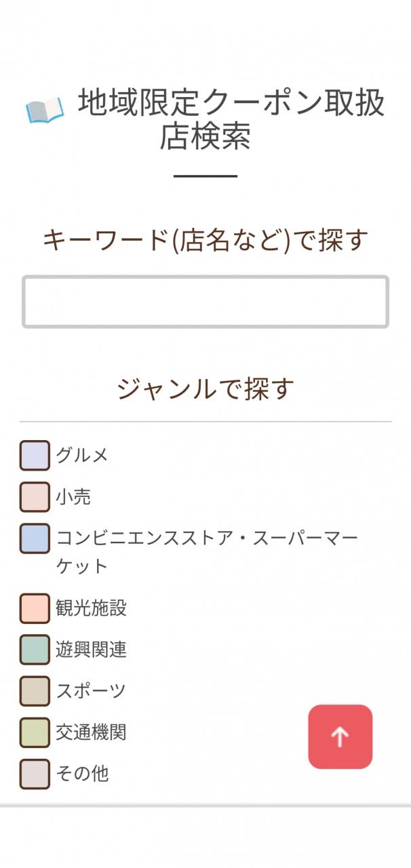Click the 地域限定クーポン取扱店検索 page heading

[x=231, y=119]
